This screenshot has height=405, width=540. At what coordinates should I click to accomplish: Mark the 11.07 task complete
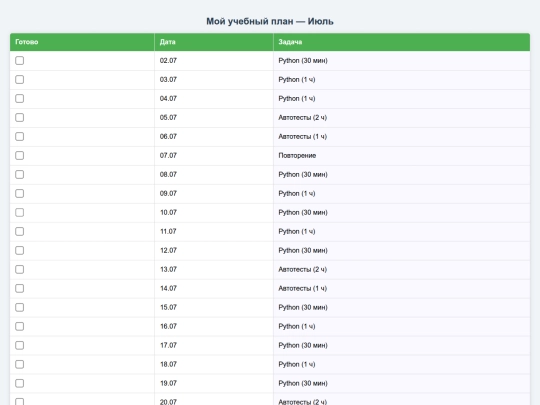pyautogui.click(x=20, y=231)
